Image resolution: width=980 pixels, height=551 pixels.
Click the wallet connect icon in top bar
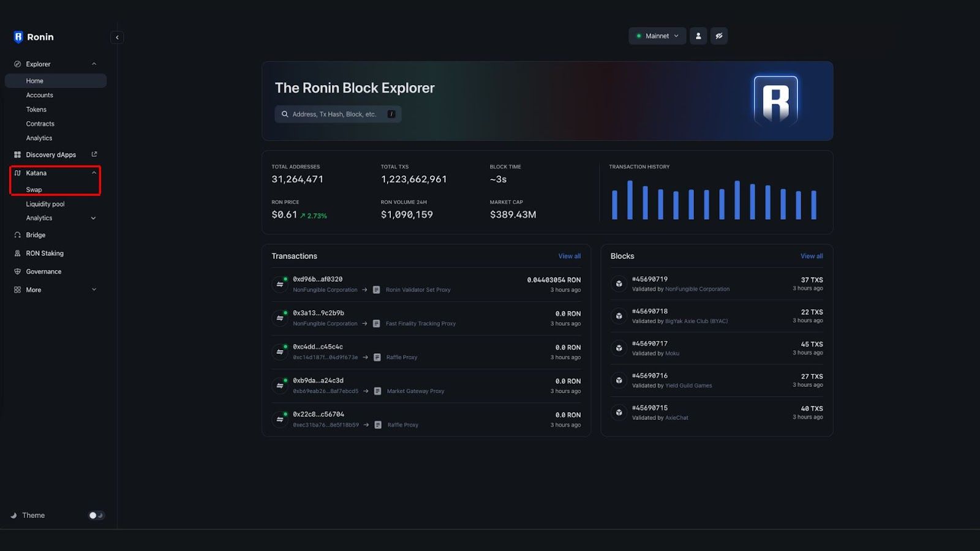tap(719, 36)
